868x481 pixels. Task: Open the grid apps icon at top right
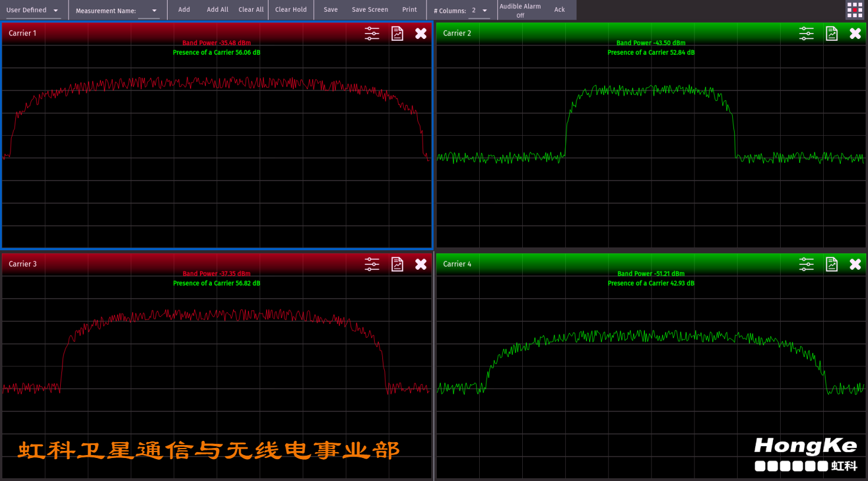854,10
